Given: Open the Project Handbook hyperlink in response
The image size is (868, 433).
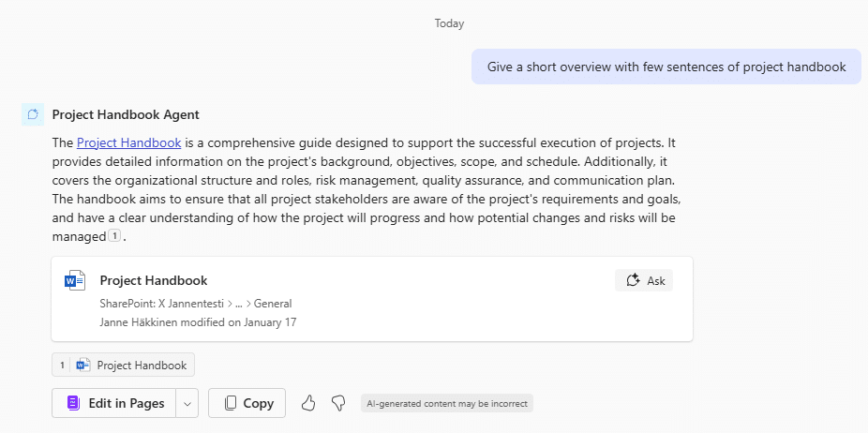Looking at the screenshot, I should [x=129, y=142].
